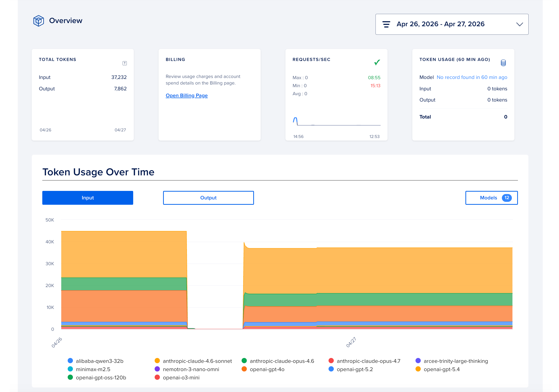This screenshot has width=559, height=392.
Task: Open the Apr 26 - Apr 27 date picker
Action: [440, 24]
